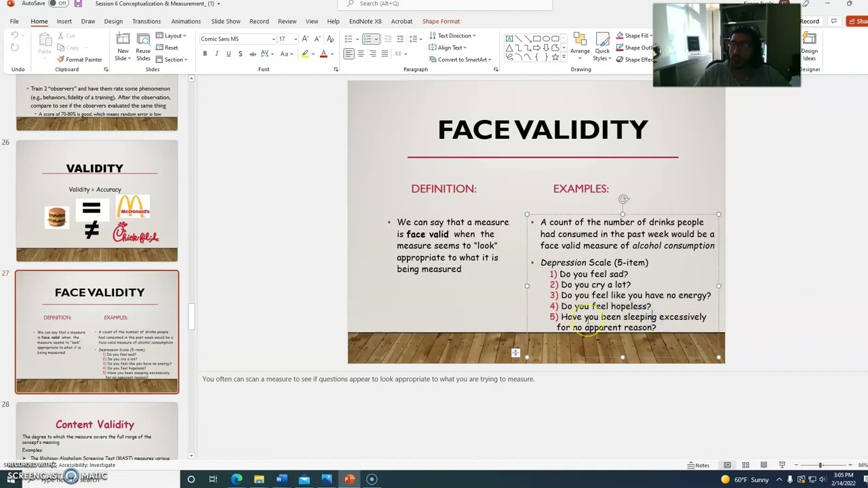Toggle Normal view in status bar
The height and width of the screenshot is (488, 868).
727,465
